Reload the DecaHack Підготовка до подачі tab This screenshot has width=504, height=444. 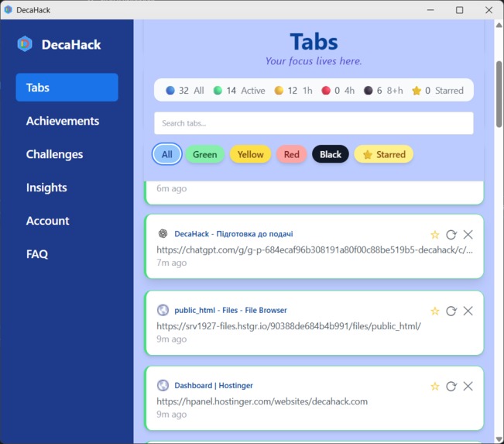(x=451, y=235)
